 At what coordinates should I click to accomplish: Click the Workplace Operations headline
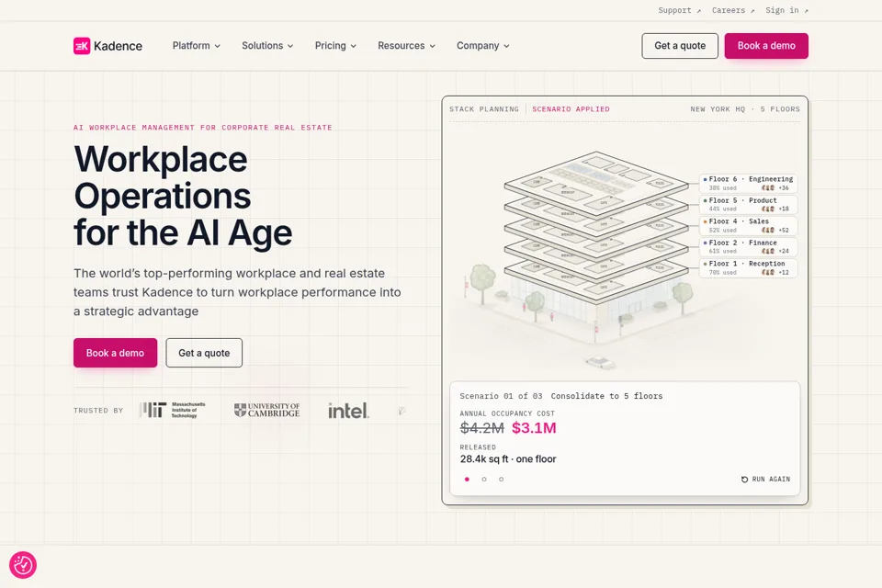click(184, 196)
